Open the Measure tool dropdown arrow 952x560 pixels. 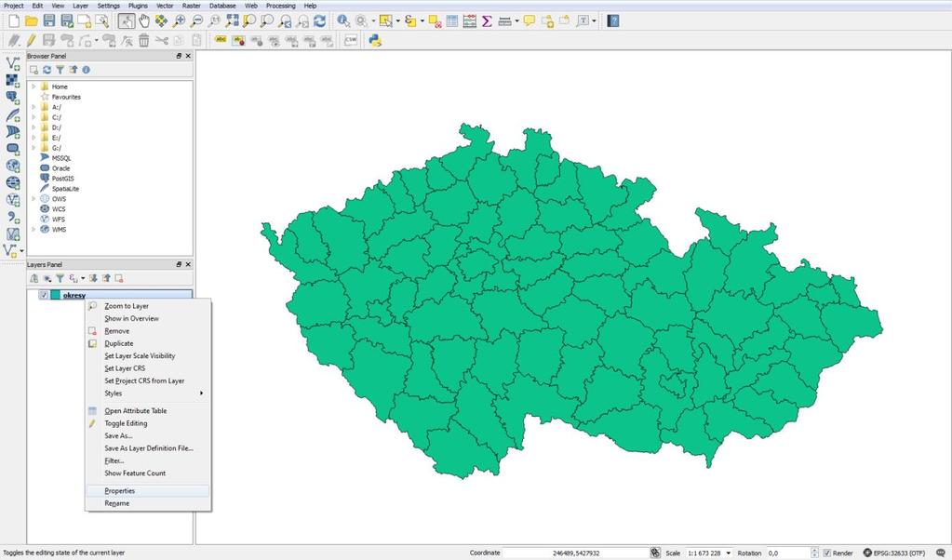pos(516,21)
